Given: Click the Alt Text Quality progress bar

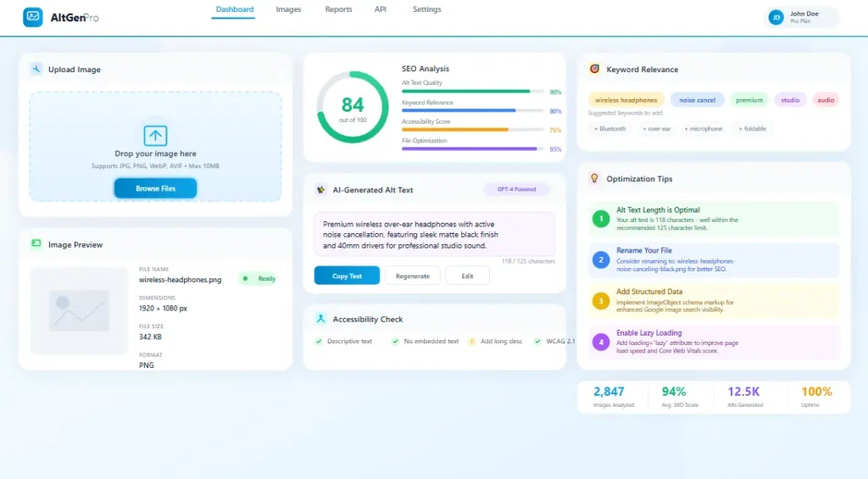Looking at the screenshot, I should [473, 92].
